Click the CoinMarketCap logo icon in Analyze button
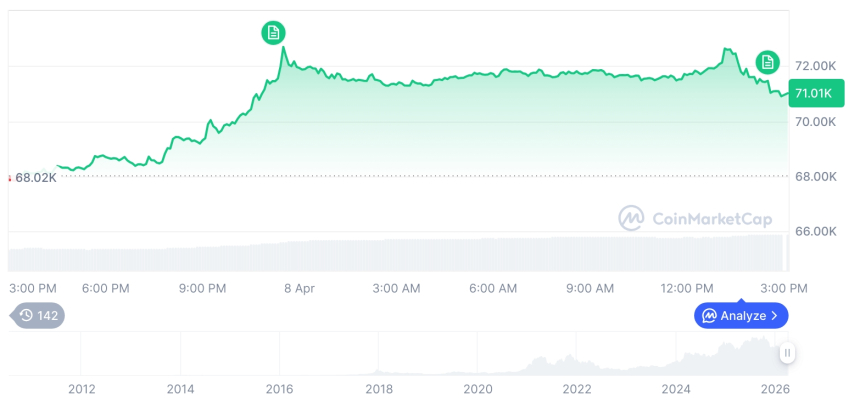Image resolution: width=860 pixels, height=401 pixels. point(709,316)
